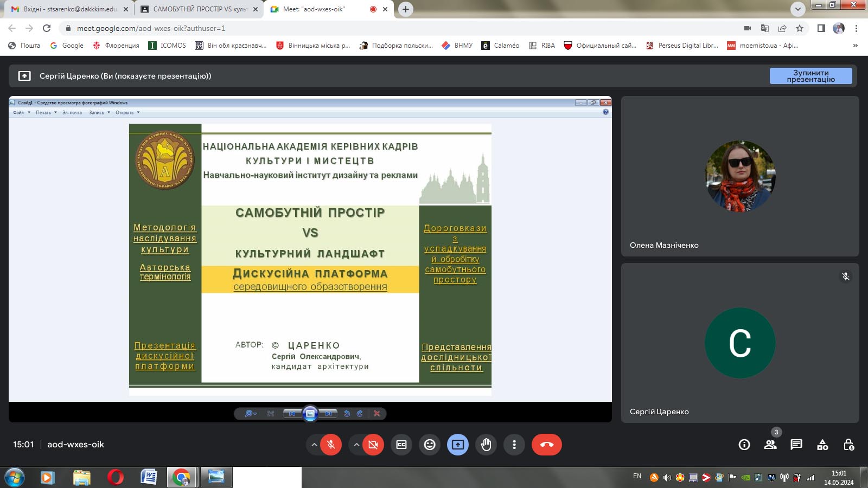
Task: Go back in browser history
Action: [x=12, y=28]
